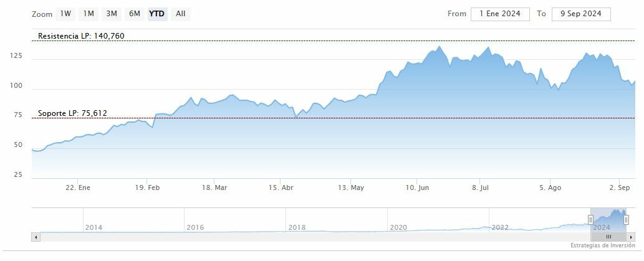Image resolution: width=644 pixels, height=261 pixels.
Task: Jump to 2018 in the navigator timeline
Action: click(297, 227)
